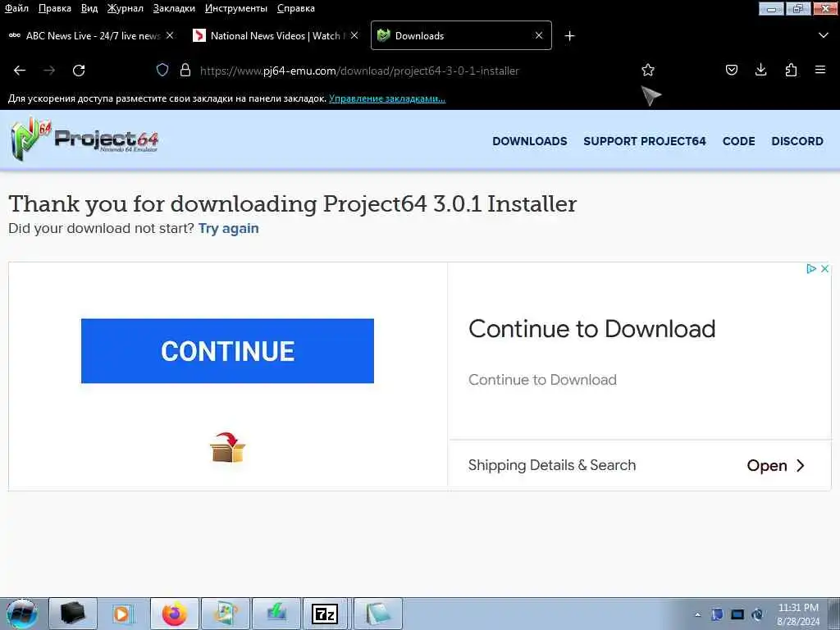Click the Try again download link
The image size is (840, 630).
click(x=229, y=228)
